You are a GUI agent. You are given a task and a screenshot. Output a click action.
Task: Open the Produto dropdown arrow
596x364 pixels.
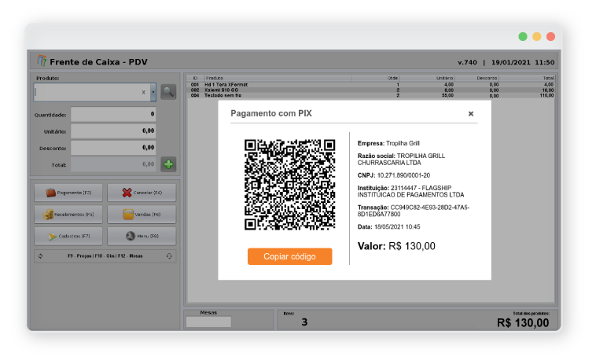(x=153, y=92)
